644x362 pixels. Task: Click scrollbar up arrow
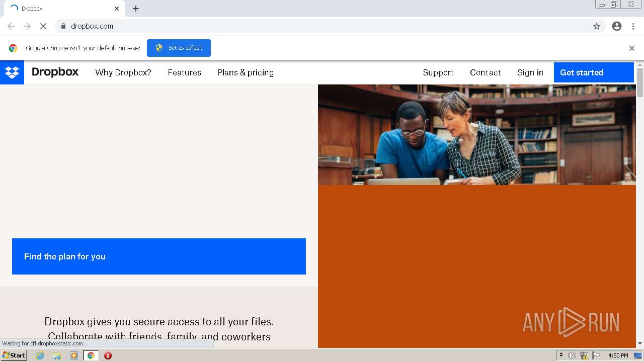click(640, 64)
